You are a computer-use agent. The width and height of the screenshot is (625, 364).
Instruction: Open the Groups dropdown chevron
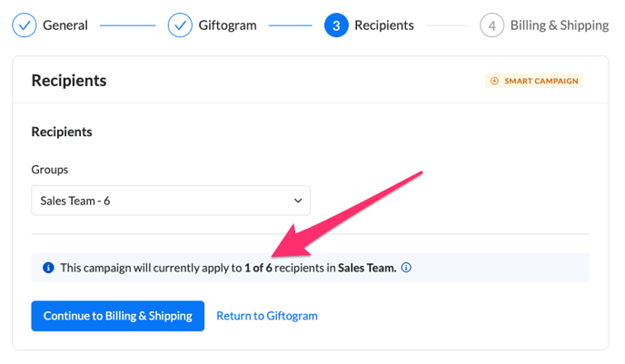[298, 201]
